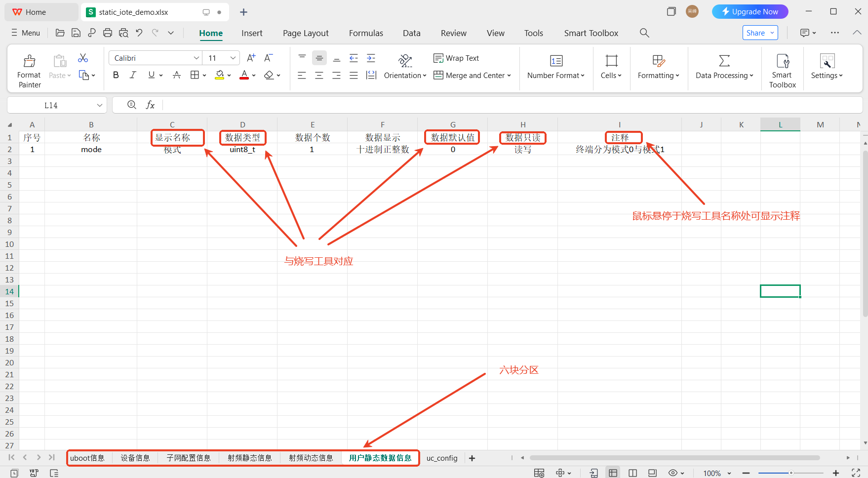The width and height of the screenshot is (868, 478).
Task: Click in the formula bar input
Action: click(x=512, y=105)
